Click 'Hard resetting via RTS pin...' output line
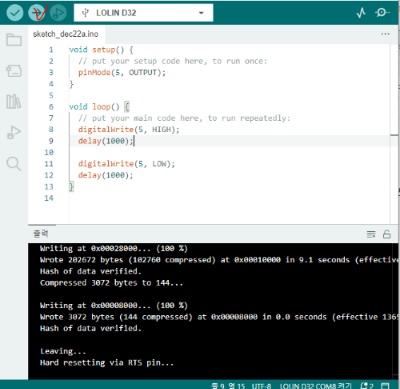 (107, 363)
